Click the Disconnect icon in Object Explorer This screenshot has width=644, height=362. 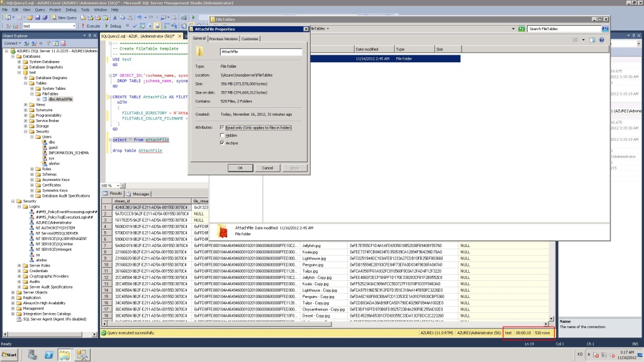[34, 43]
